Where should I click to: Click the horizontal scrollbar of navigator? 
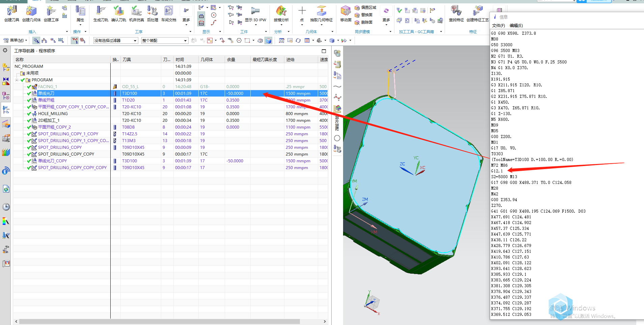tap(159, 321)
